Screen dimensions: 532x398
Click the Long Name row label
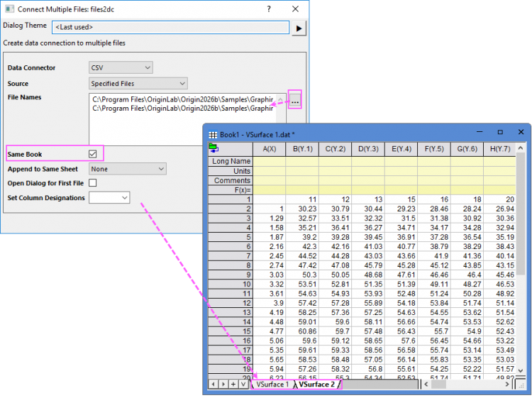point(231,161)
